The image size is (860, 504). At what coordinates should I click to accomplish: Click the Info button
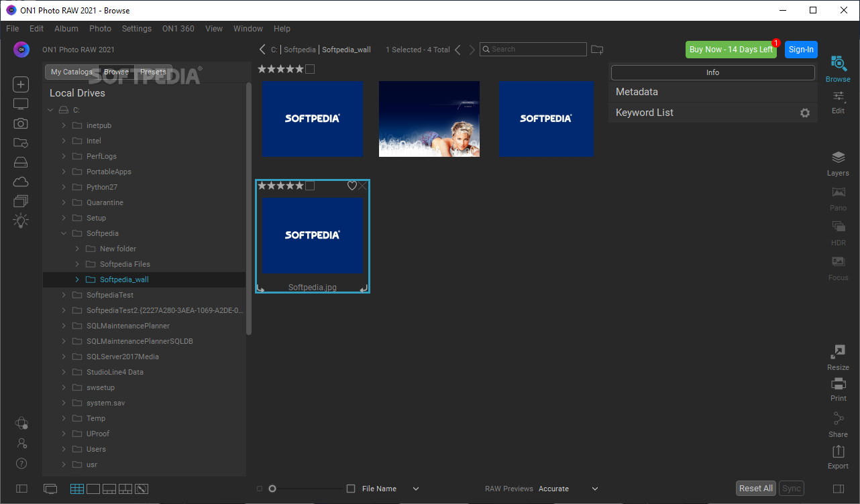713,72
